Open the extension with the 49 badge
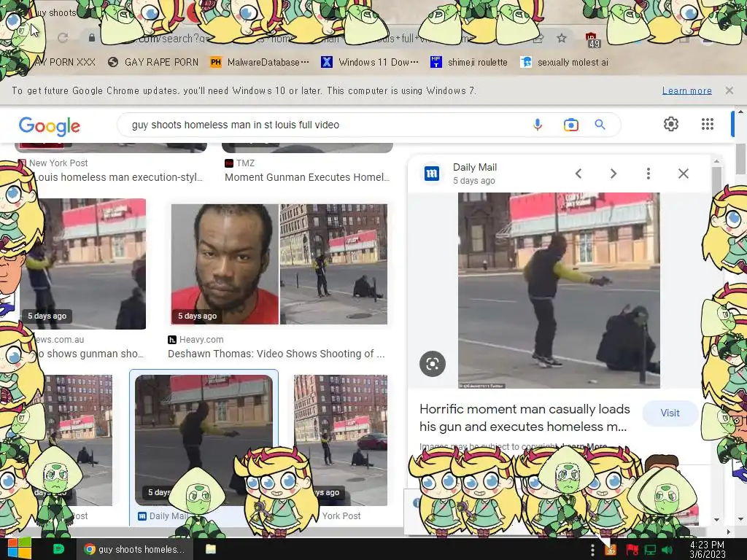This screenshot has width=747, height=560. click(x=592, y=39)
